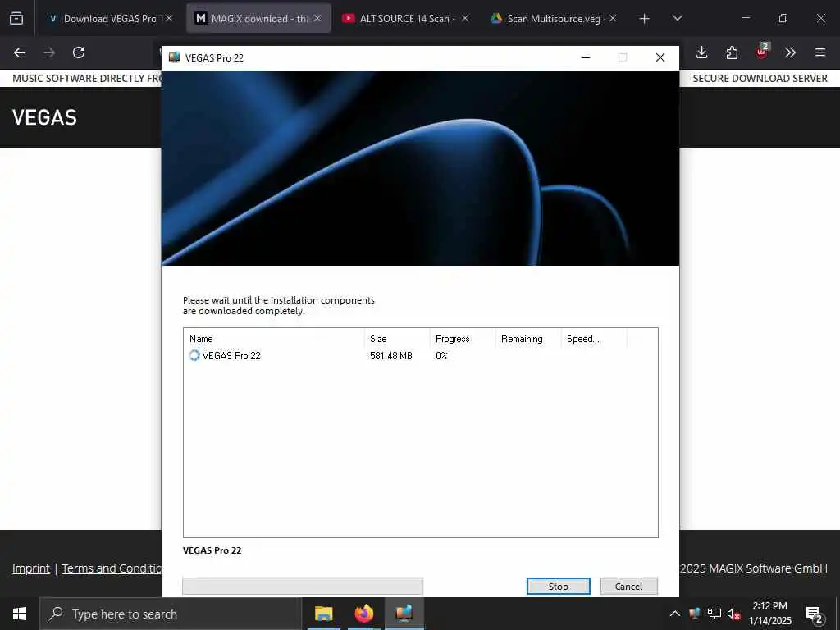
Task: Open network status tray icon
Action: pyautogui.click(x=714, y=614)
